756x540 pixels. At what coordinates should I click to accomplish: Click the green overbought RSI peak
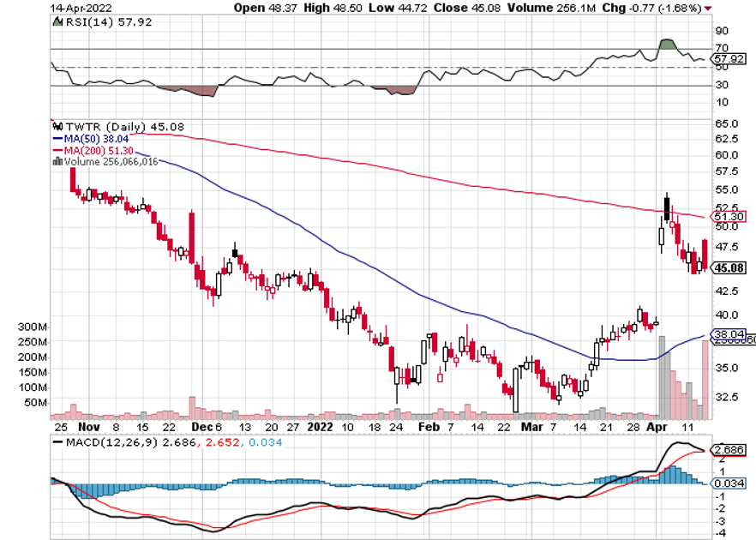(666, 44)
